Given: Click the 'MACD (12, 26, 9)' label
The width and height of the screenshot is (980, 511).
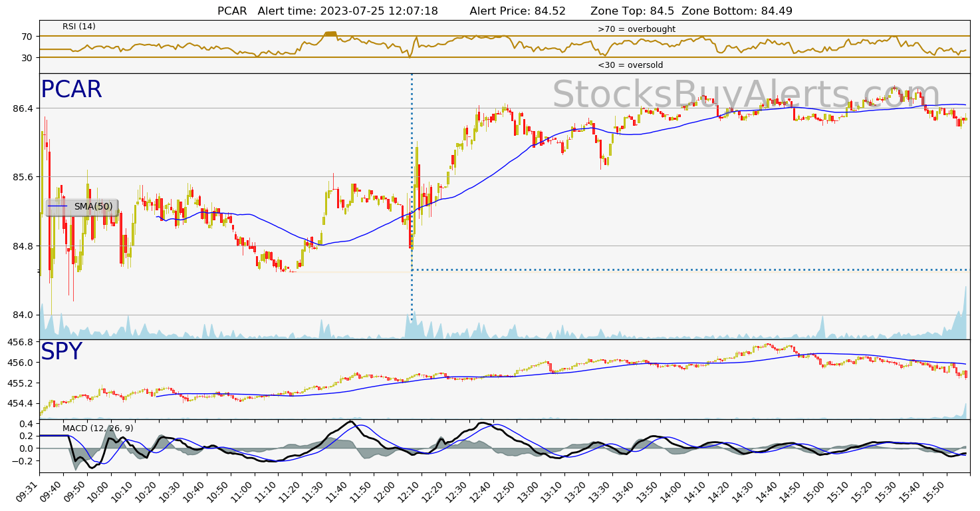Looking at the screenshot, I should pos(98,428).
